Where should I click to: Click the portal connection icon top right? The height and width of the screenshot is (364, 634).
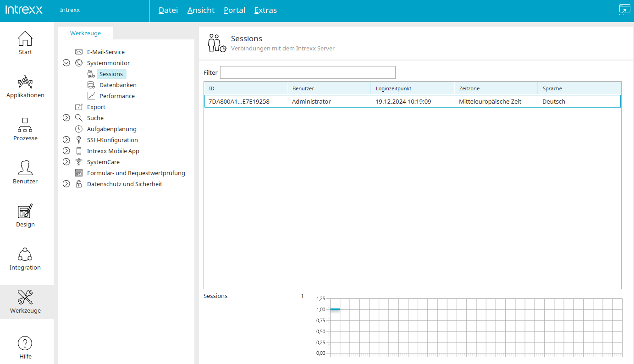point(624,10)
